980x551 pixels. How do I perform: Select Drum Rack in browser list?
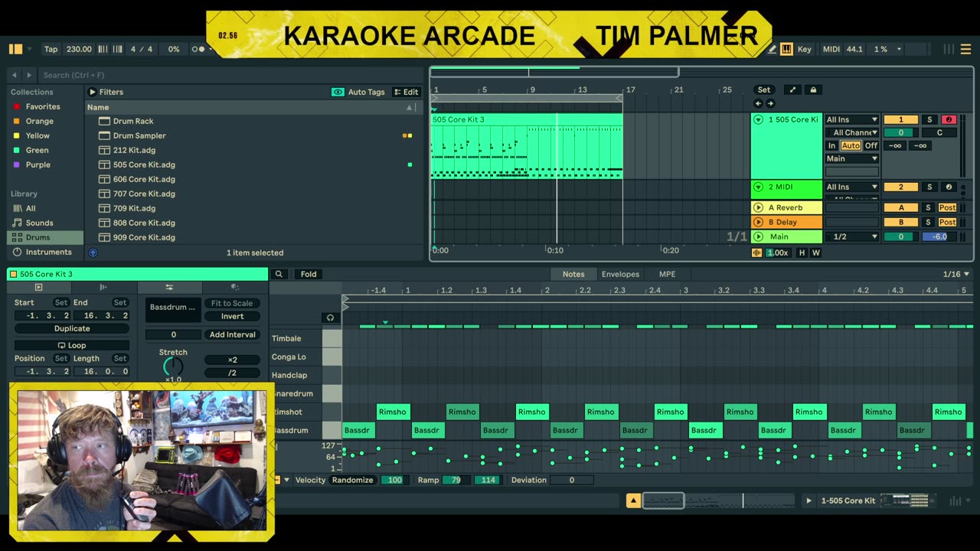pos(133,121)
